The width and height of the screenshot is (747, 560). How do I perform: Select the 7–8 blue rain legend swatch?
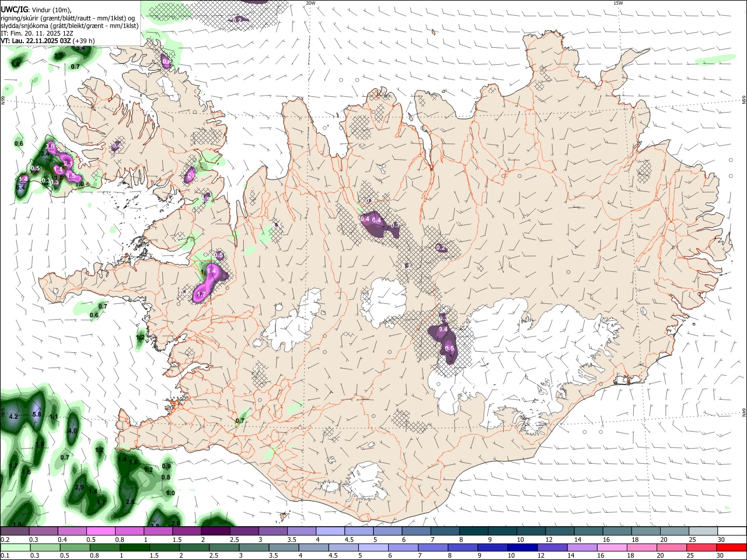pos(432,548)
